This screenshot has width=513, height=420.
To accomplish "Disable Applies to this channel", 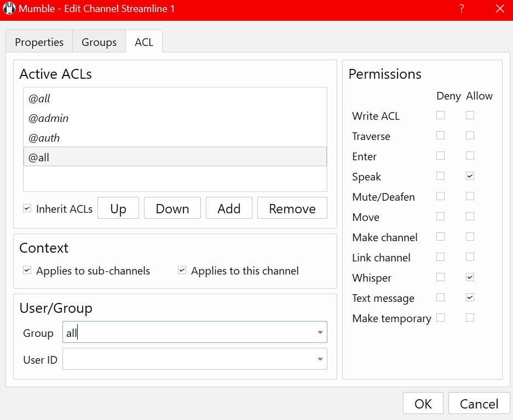I will tap(182, 271).
